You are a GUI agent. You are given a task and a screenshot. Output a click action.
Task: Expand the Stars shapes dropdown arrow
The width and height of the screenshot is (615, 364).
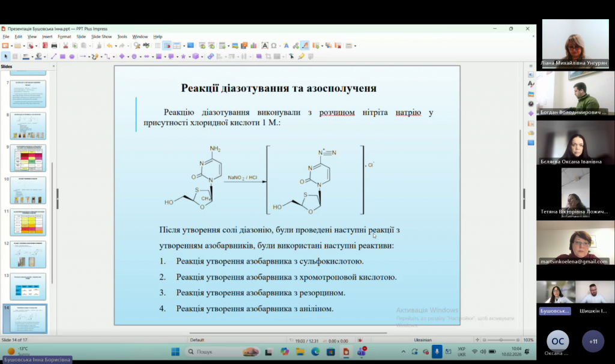(189, 56)
